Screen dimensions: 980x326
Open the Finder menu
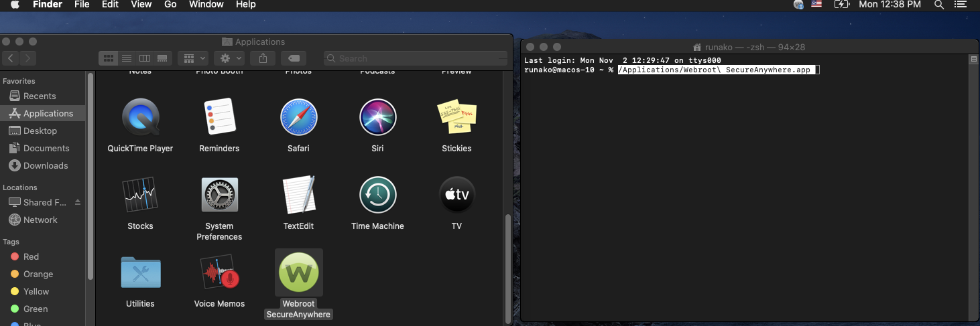(x=48, y=5)
